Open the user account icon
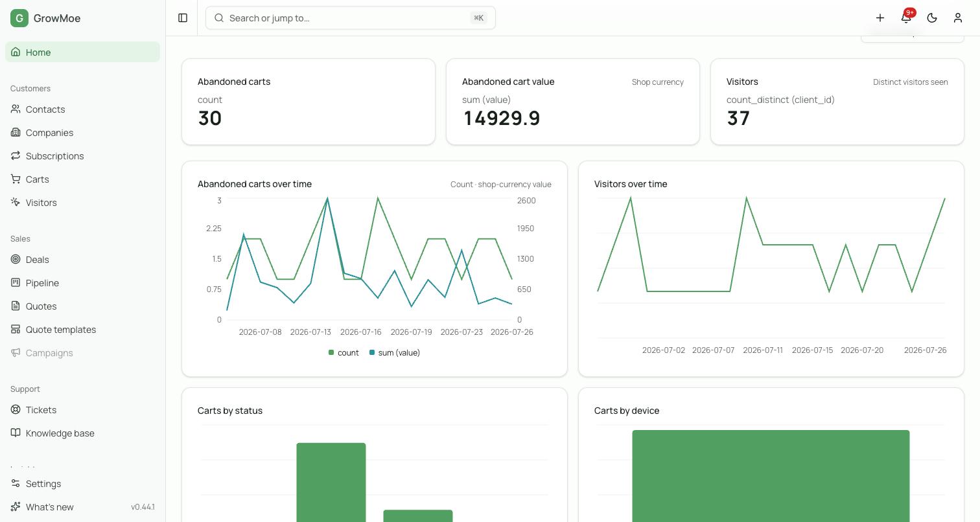980x522 pixels. click(958, 18)
